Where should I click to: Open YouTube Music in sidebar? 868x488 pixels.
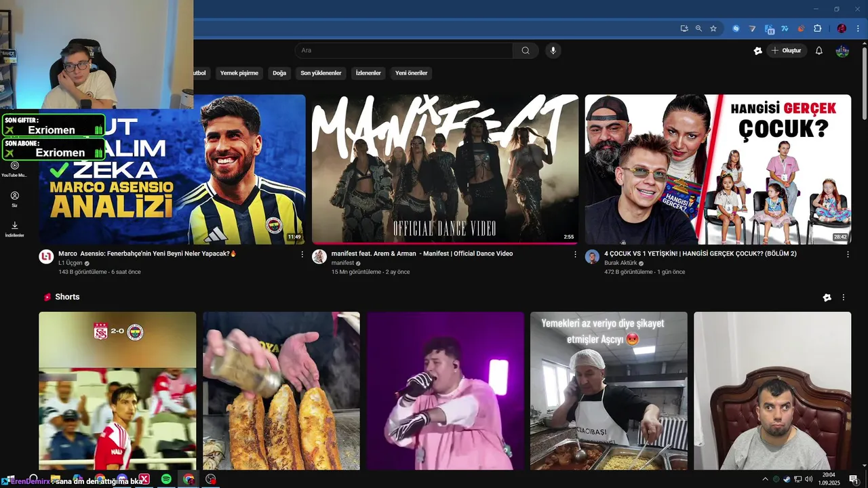point(14,169)
